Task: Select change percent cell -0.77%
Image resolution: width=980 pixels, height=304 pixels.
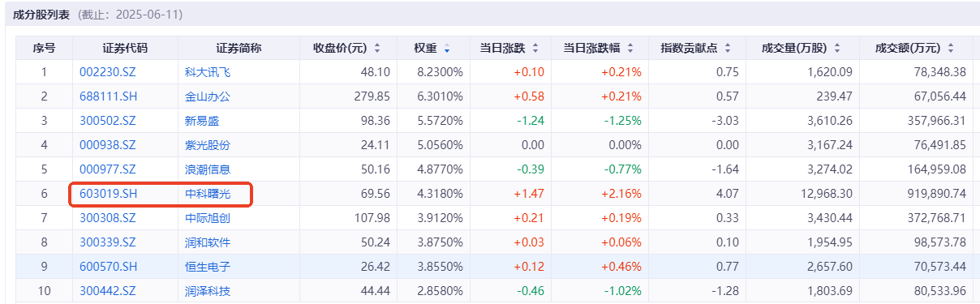Action: pyautogui.click(x=623, y=169)
